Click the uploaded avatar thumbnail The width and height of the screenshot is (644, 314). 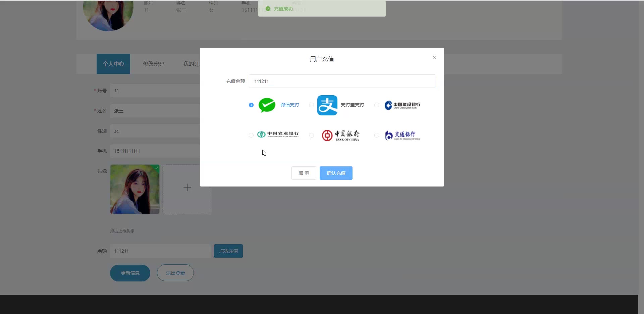coord(135,189)
